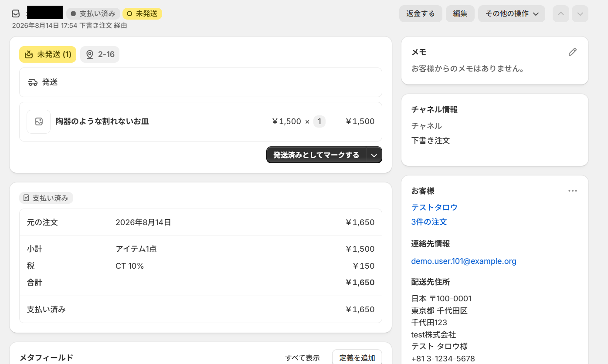Go to previous order with up arrow
The height and width of the screenshot is (364, 608).
click(561, 13)
